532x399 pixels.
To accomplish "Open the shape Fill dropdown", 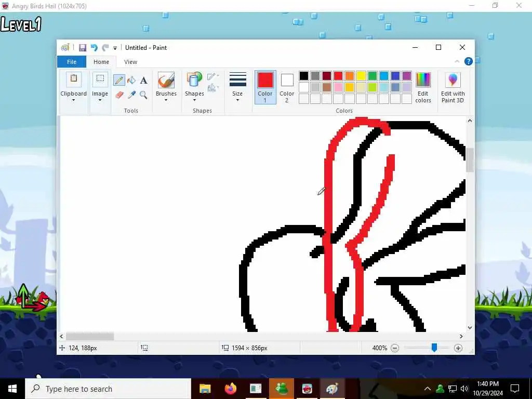I will (x=212, y=88).
